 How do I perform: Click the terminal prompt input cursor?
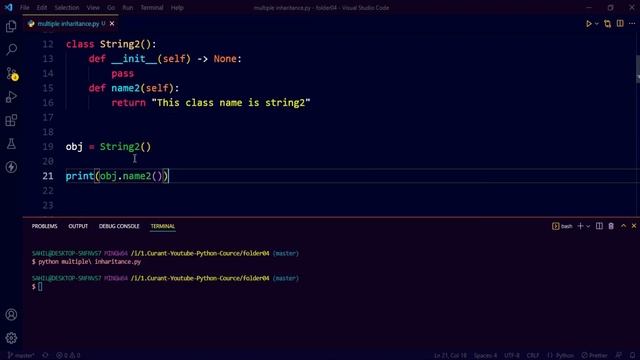[x=40, y=287]
